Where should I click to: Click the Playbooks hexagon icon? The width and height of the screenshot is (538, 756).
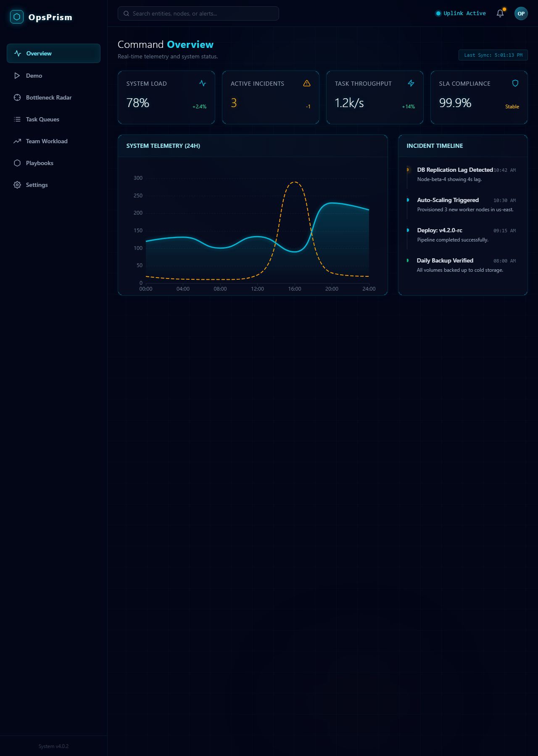17,163
